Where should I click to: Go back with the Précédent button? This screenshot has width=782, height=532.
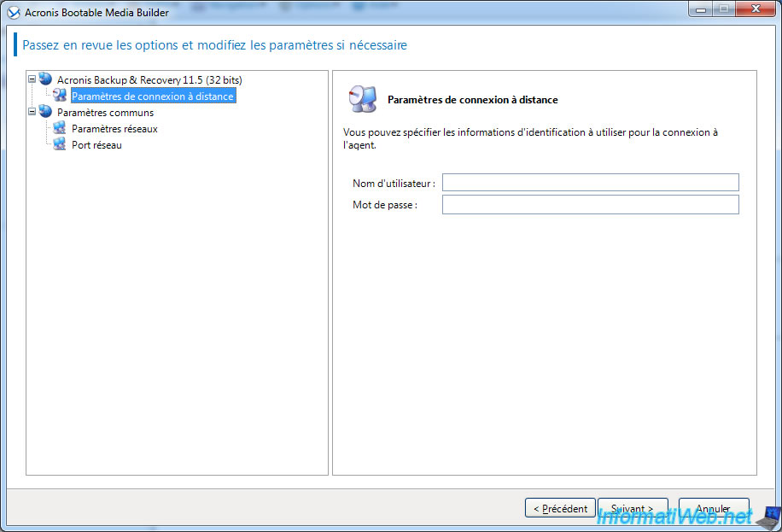tap(560, 508)
